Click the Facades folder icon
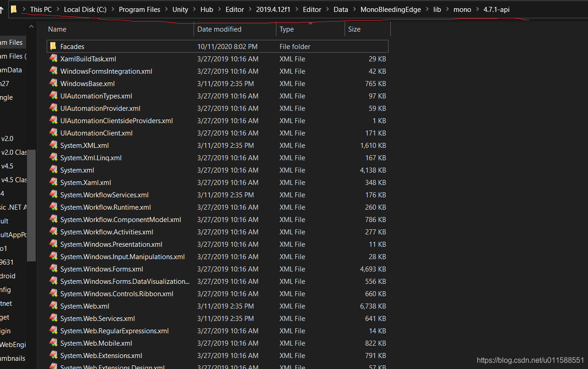The height and width of the screenshot is (369, 588). pos(53,46)
